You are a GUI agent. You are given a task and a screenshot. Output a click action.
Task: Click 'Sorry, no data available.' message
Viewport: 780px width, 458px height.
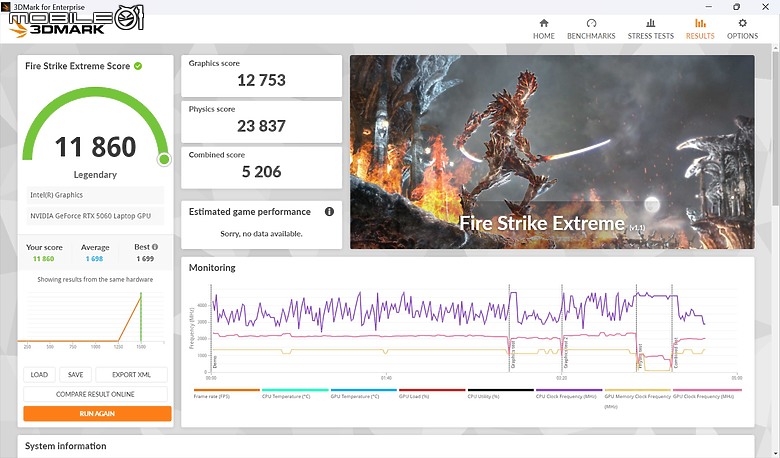click(261, 234)
